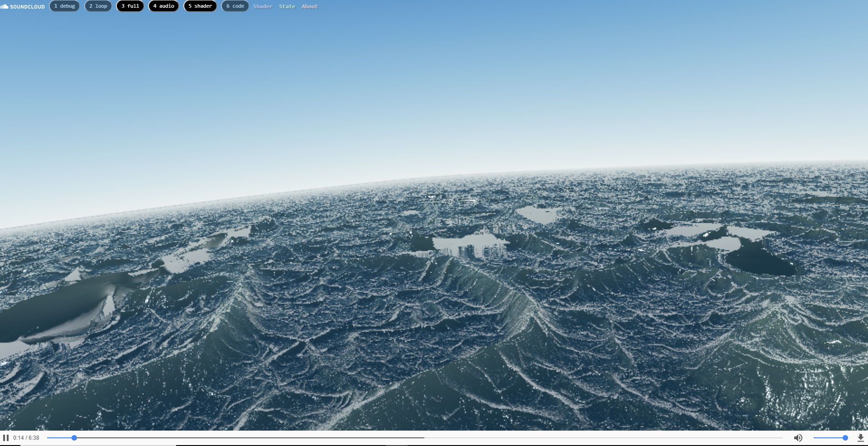Open the State menu link

pyautogui.click(x=287, y=6)
